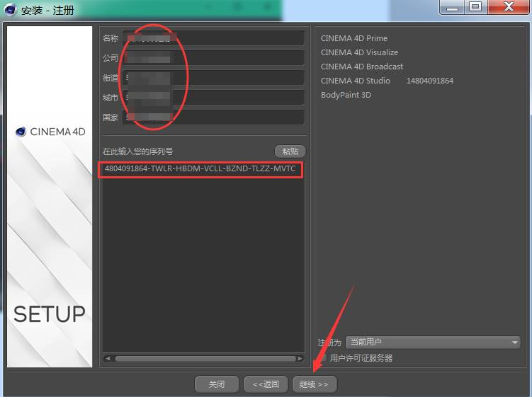
Task: Click the horizontal scrollbar left arrow
Action: (x=108, y=358)
